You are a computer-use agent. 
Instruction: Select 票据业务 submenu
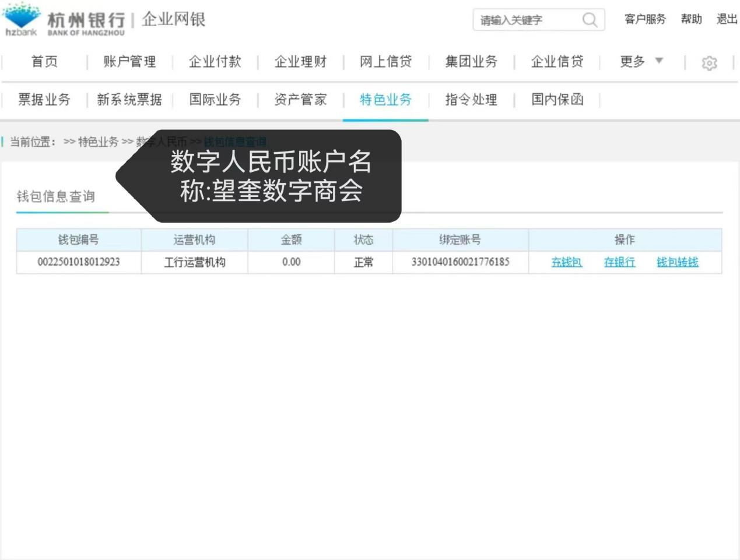(x=44, y=100)
